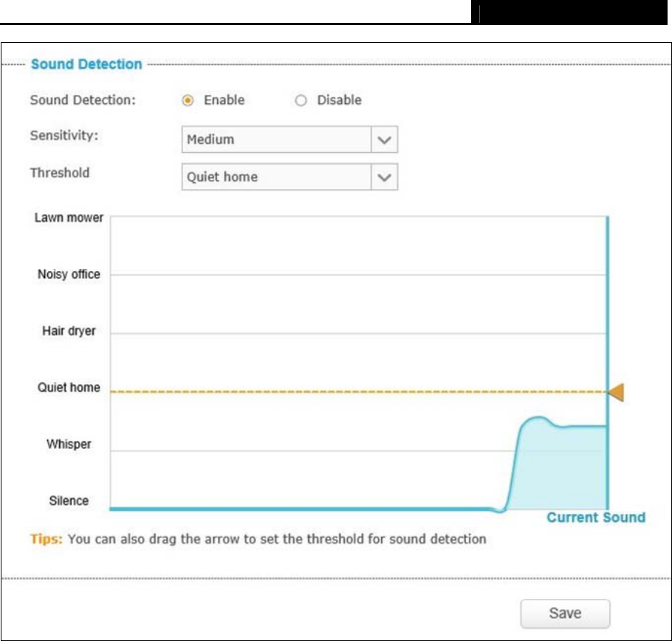
Task: Click the Threshold field label
Action: [60, 173]
